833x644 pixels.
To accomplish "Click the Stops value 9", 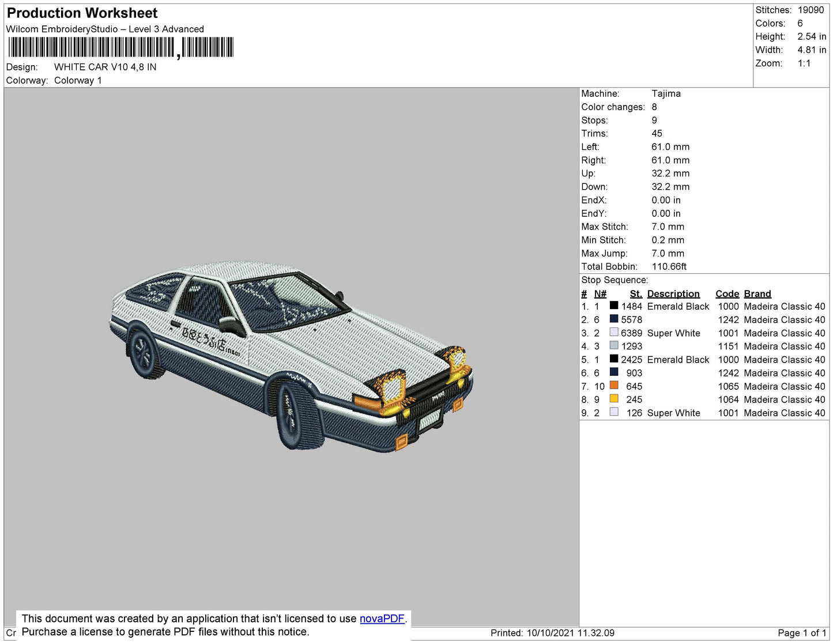I will pyautogui.click(x=654, y=120).
